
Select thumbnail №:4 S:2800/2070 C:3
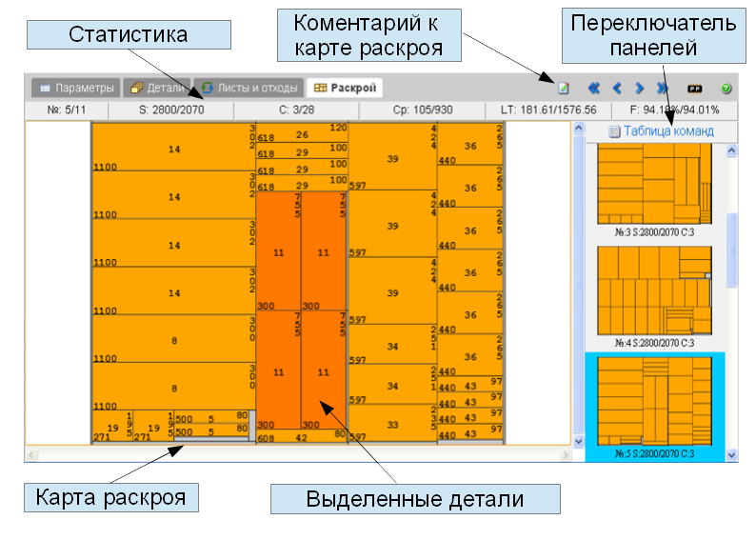[x=654, y=296]
